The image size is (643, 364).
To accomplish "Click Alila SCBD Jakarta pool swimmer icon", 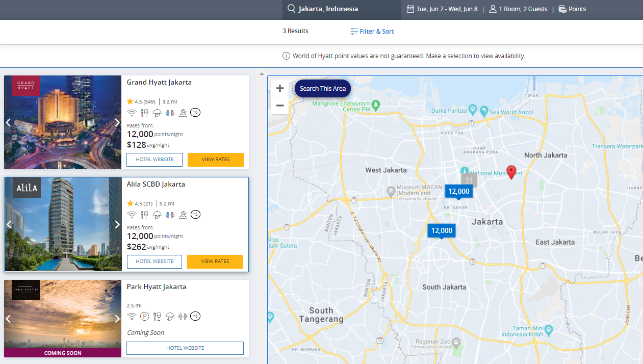I will tap(183, 215).
